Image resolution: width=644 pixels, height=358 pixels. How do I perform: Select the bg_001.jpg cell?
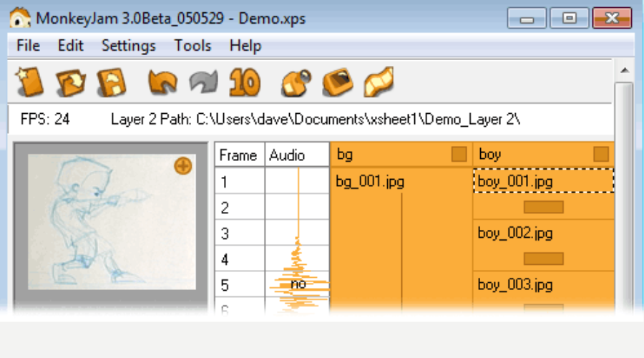point(401,181)
